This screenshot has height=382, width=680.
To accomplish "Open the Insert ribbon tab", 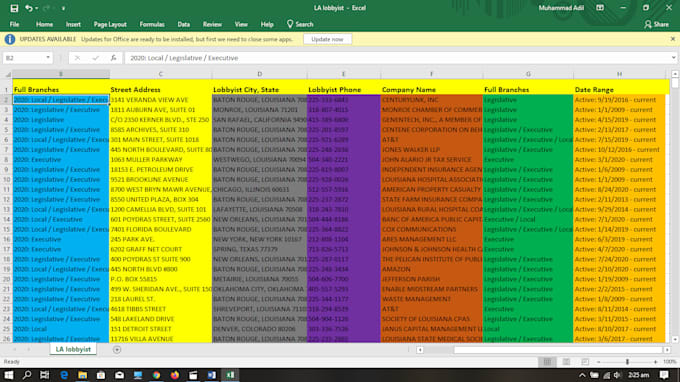I will click(x=73, y=24).
